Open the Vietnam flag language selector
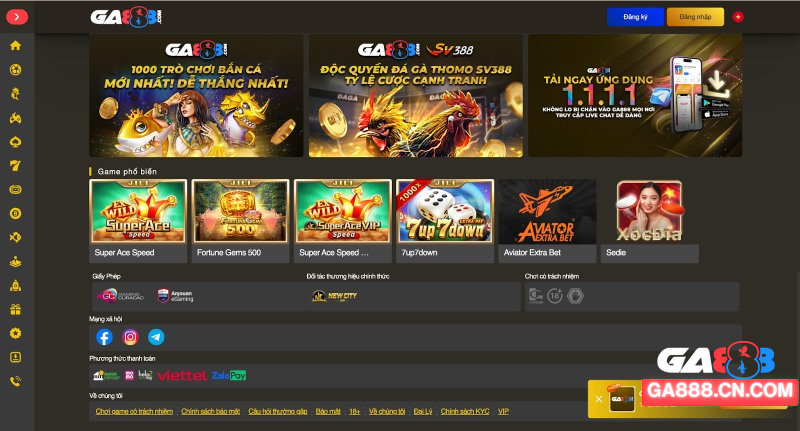Image resolution: width=800 pixels, height=431 pixels. pos(738,17)
